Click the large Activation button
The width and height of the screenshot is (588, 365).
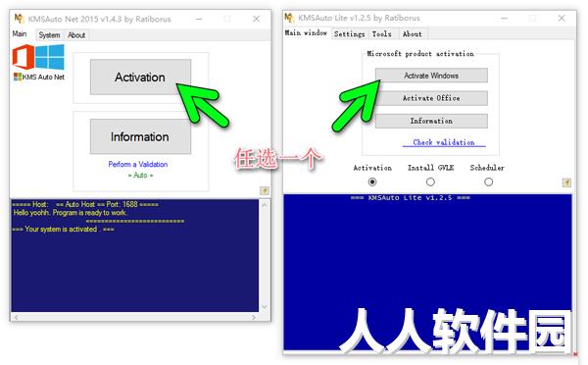pos(140,77)
